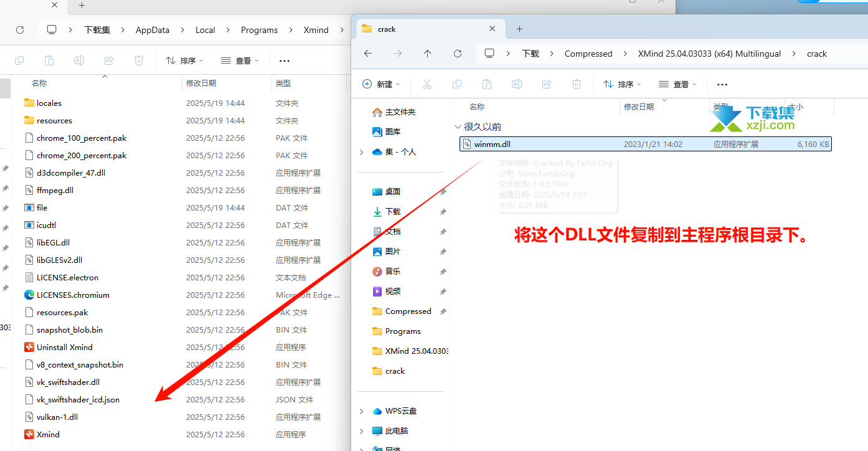Select the crack tab

(429, 29)
